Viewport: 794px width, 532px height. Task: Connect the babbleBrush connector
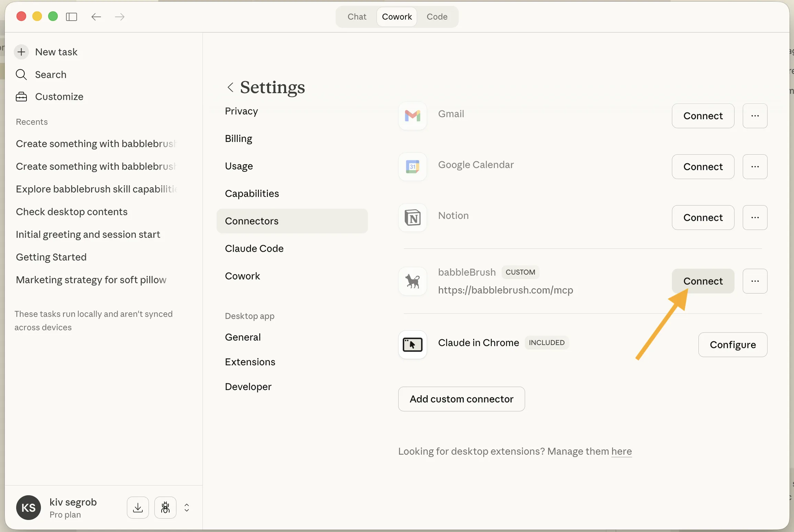[x=703, y=281]
